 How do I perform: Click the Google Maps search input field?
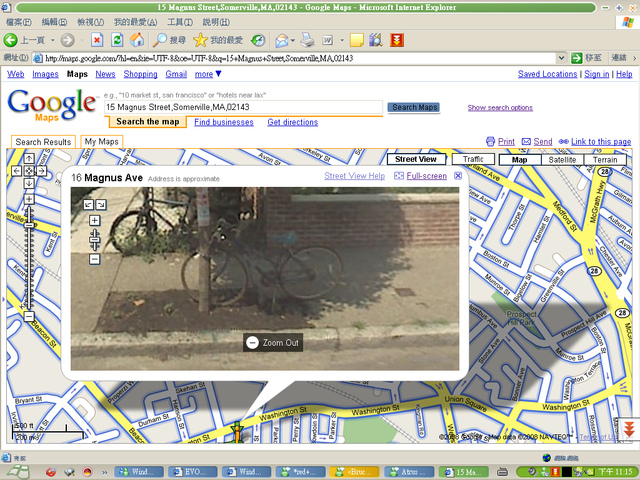pos(244,107)
